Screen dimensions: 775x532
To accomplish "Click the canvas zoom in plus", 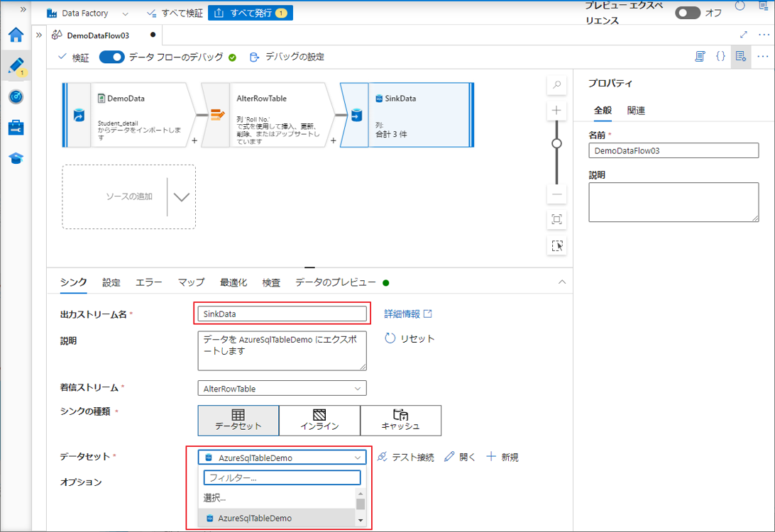I will click(556, 110).
